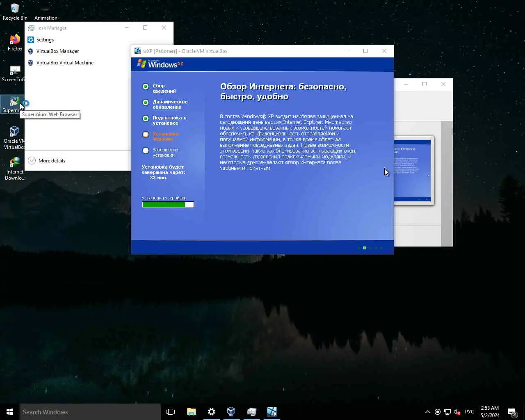Image resolution: width=525 pixels, height=420 pixels.
Task: Open the Firefox desktop icon
Action: pyautogui.click(x=15, y=43)
